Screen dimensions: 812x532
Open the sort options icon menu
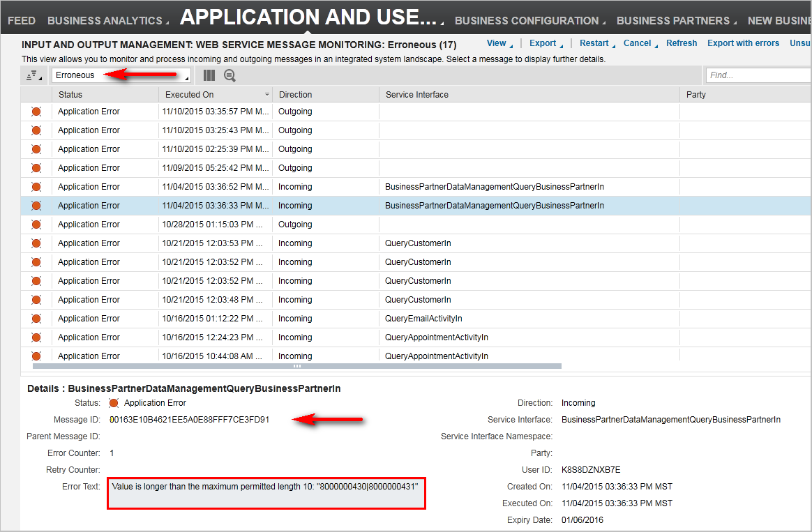[x=33, y=75]
